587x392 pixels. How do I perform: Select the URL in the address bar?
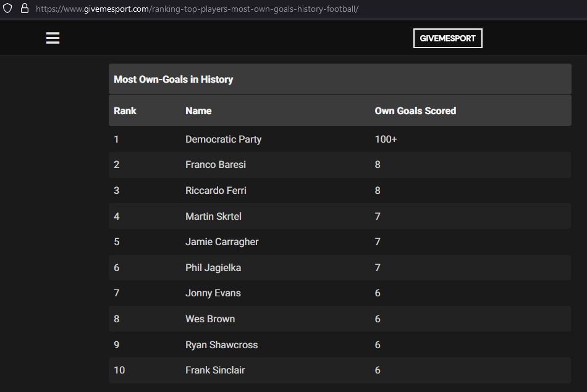pyautogui.click(x=197, y=9)
